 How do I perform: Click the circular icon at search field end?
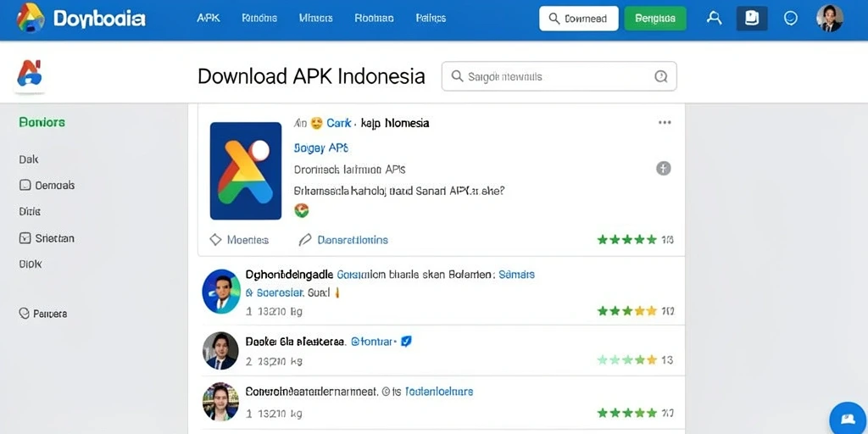(661, 76)
